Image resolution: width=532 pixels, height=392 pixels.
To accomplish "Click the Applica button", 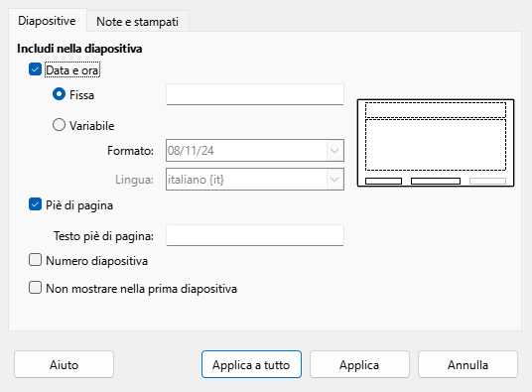I will pyautogui.click(x=359, y=364).
